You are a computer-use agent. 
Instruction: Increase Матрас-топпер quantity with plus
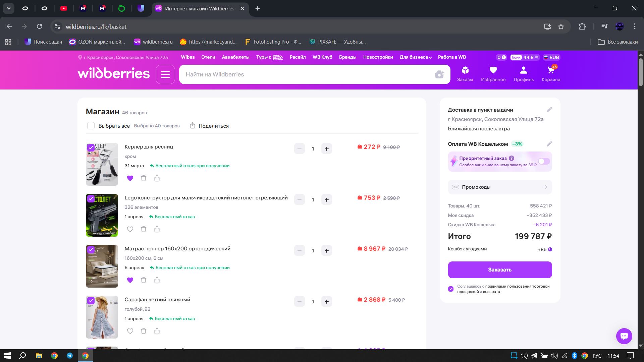[326, 251]
